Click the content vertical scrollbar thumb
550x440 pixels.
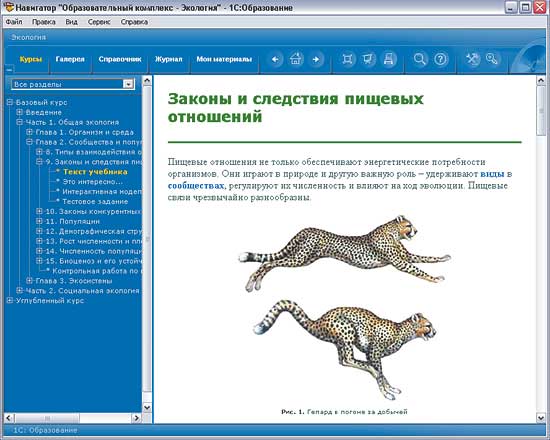(541, 110)
